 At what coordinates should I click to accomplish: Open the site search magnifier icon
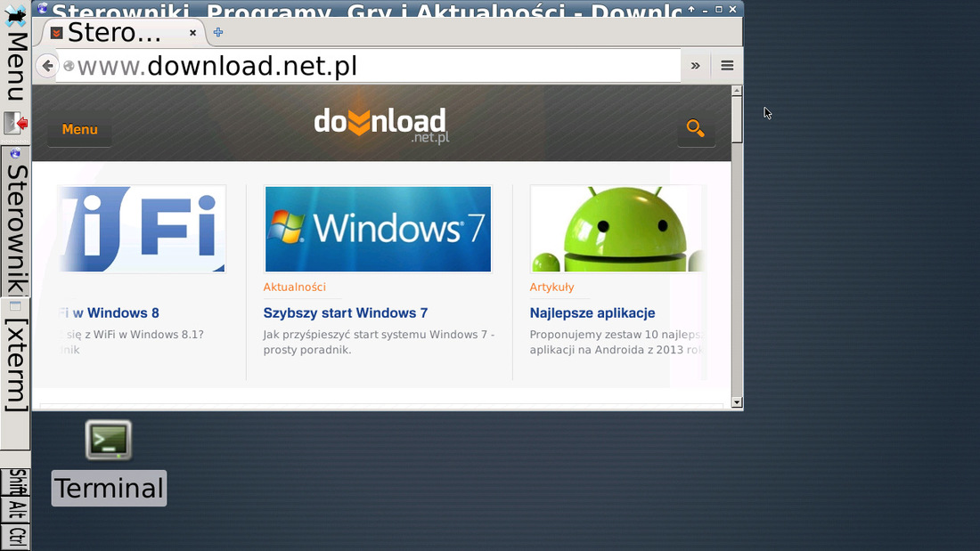pyautogui.click(x=696, y=129)
